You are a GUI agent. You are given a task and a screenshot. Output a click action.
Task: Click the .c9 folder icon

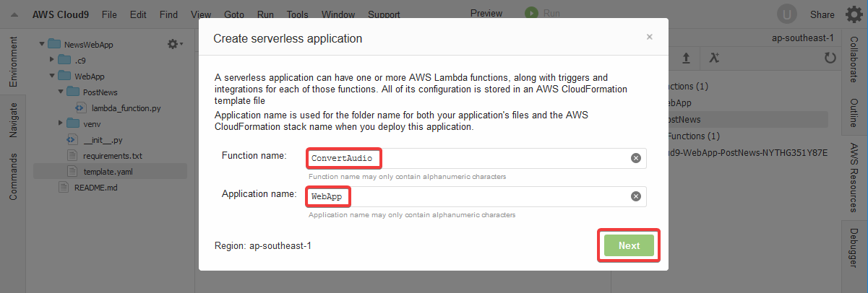click(x=64, y=60)
